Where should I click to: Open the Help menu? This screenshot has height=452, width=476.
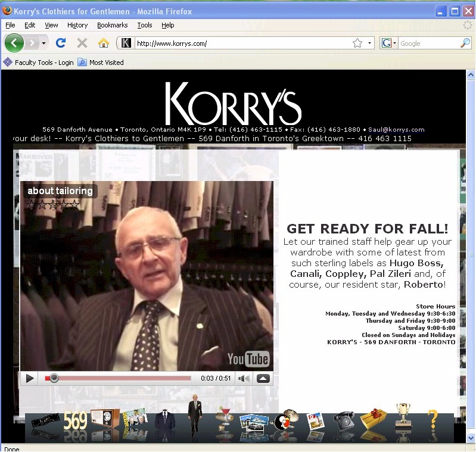tap(167, 25)
